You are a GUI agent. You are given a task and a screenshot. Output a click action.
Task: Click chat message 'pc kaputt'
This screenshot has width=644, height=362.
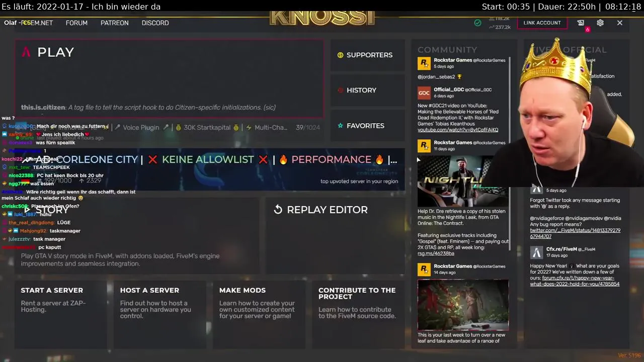point(50,247)
